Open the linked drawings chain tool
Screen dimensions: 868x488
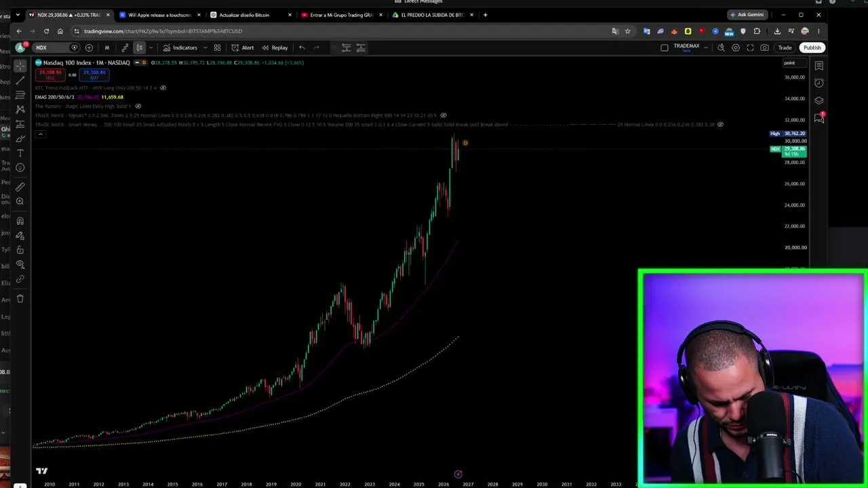(20, 279)
